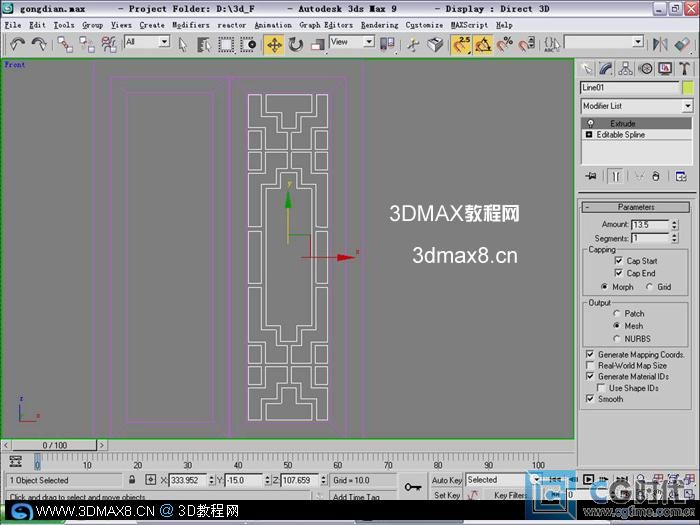Click the Undo arrow icon
The height and width of the screenshot is (525, 700).
(x=17, y=44)
